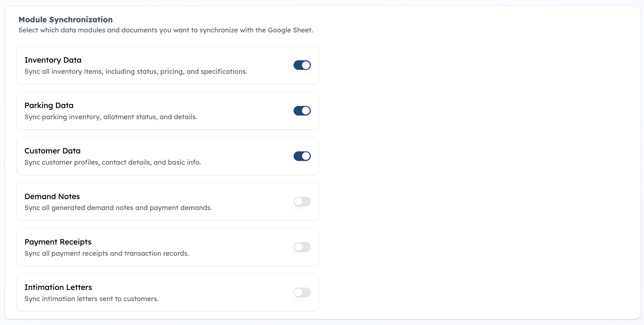Click the transaction records description text
Viewport: 644px width, 325px height.
click(107, 254)
